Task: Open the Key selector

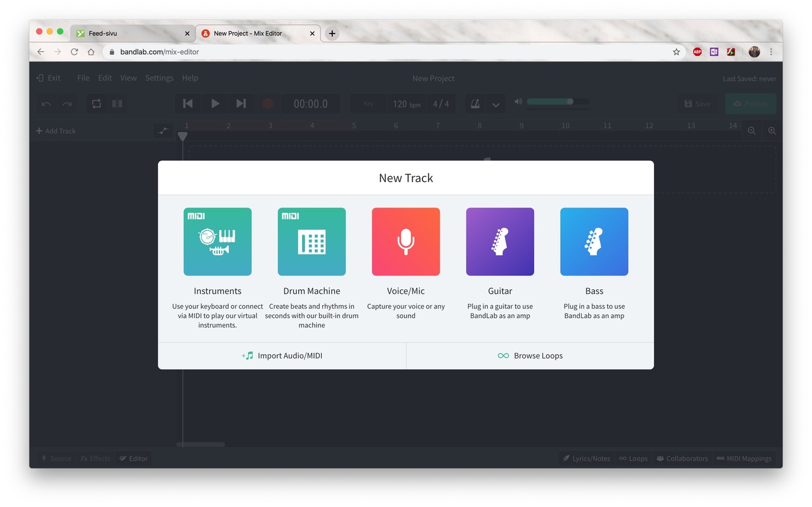Action: click(369, 103)
